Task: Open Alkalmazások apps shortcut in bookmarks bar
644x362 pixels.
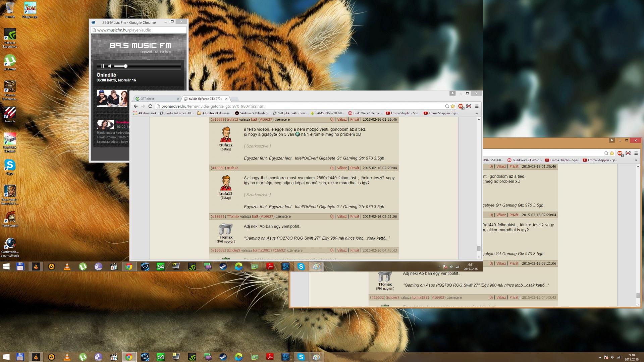Action: click(x=145, y=113)
